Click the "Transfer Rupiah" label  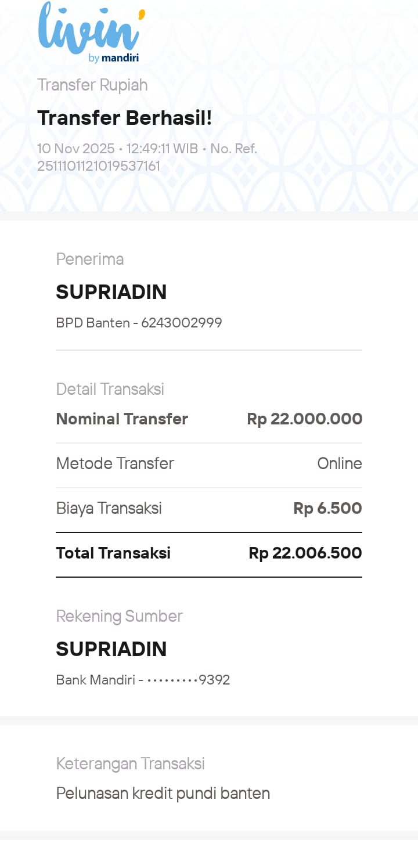92,85
